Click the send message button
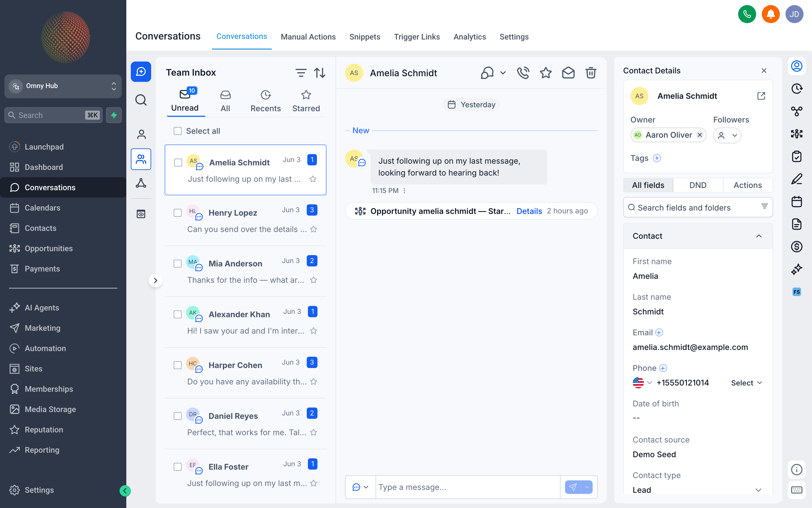Screen dimensions: 812x508 (x=573, y=487)
